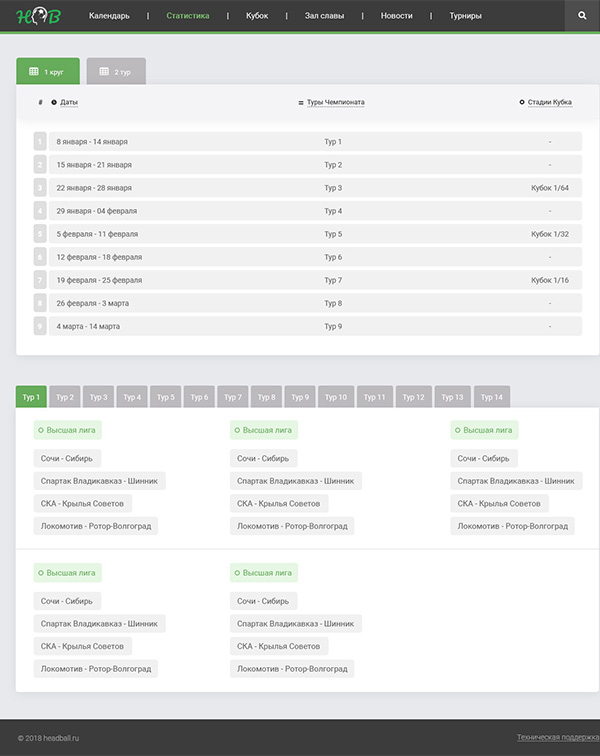This screenshot has height=756, width=600.
Task: Switch to the 2 тур tab
Action: point(116,71)
